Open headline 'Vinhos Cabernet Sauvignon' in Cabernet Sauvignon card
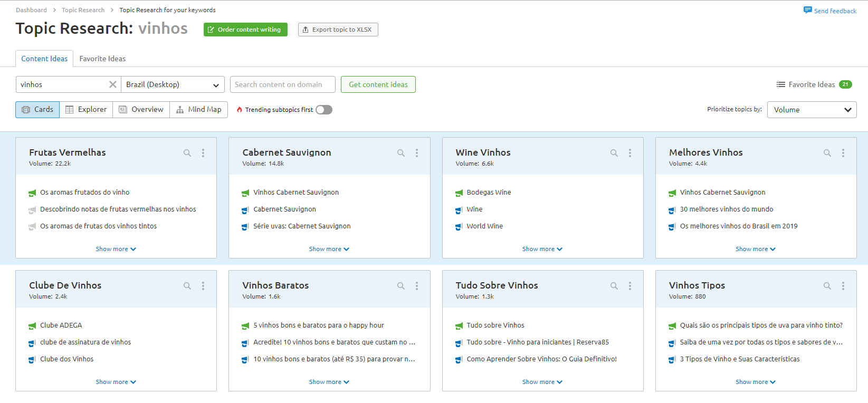Viewport: 868px width, 403px height. coord(296,193)
